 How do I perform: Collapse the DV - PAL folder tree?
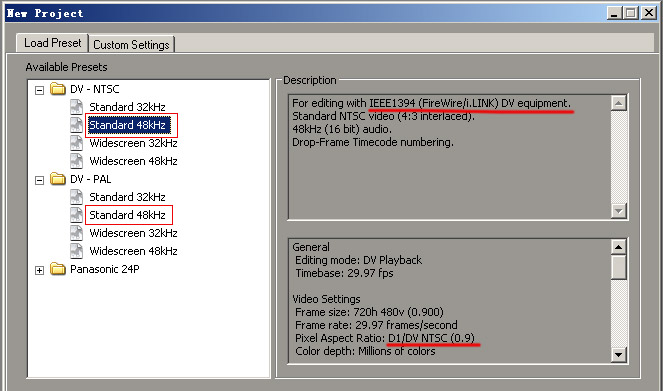(39, 180)
